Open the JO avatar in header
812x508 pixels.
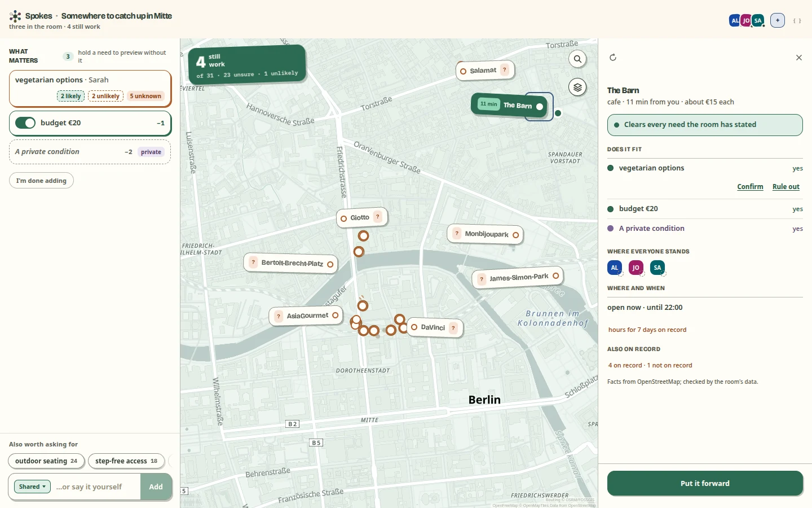click(746, 21)
